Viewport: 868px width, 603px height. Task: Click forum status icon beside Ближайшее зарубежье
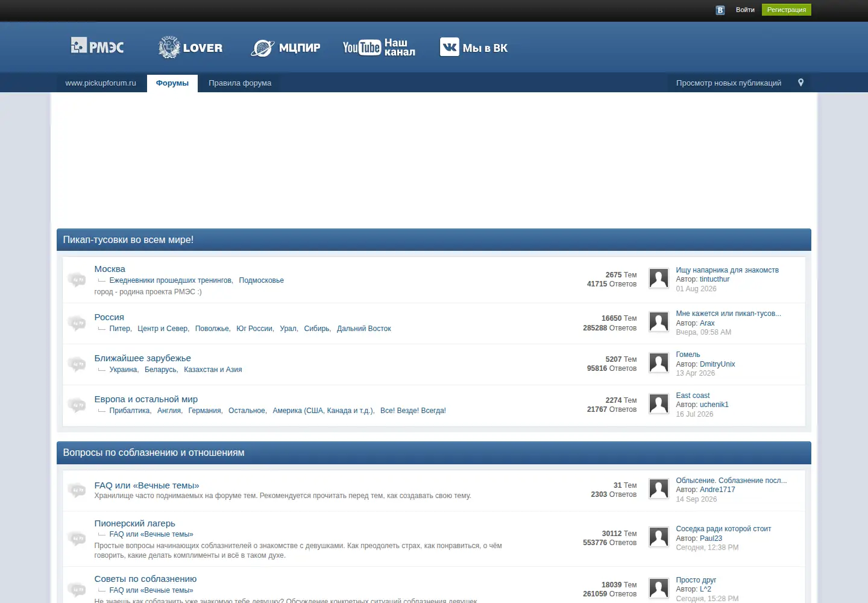(x=77, y=364)
